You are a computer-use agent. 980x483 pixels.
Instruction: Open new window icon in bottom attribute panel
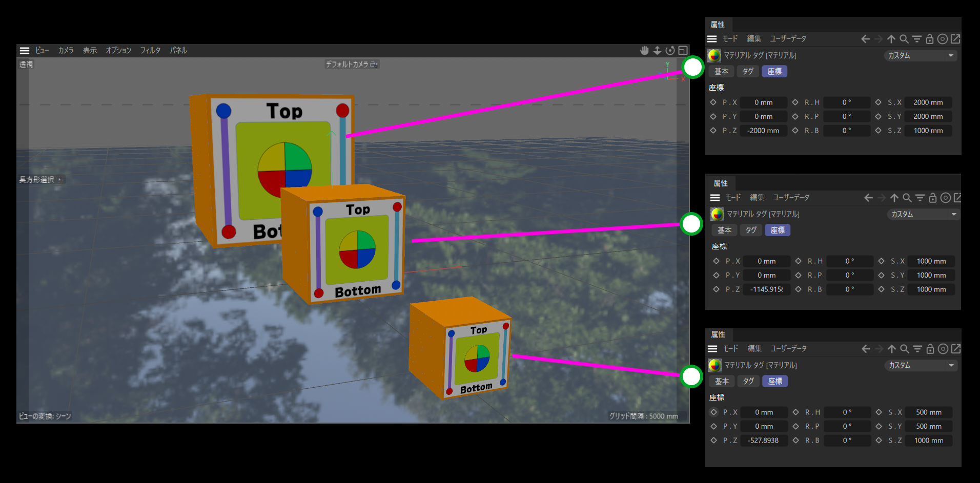pyautogui.click(x=956, y=349)
